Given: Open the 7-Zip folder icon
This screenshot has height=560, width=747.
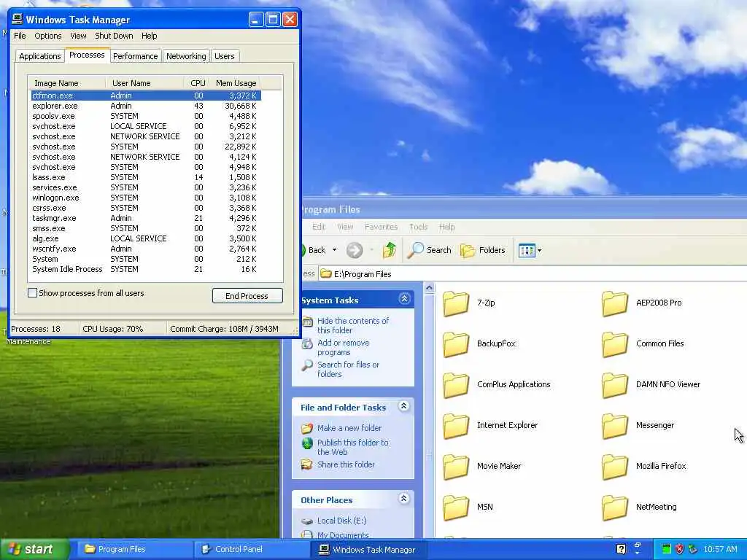Looking at the screenshot, I should (x=456, y=303).
